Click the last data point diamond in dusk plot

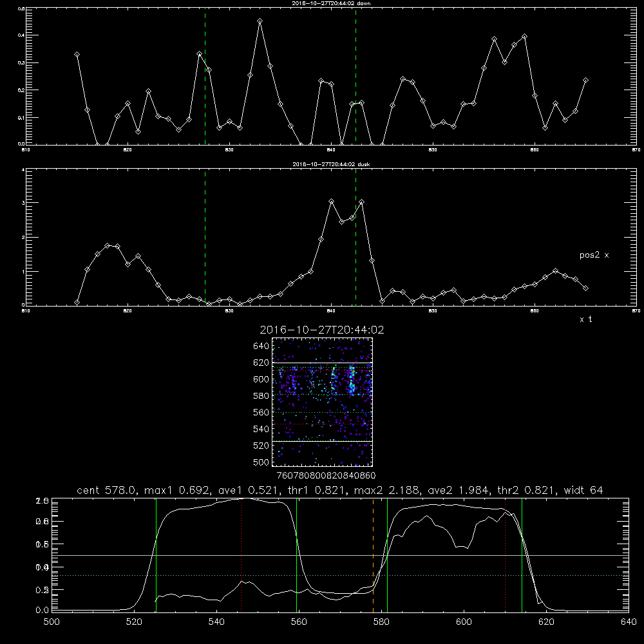tap(585, 289)
